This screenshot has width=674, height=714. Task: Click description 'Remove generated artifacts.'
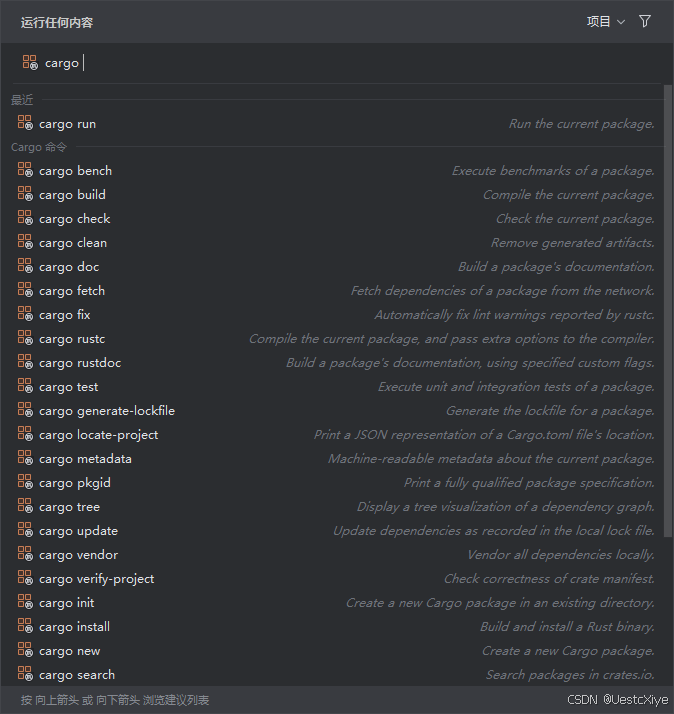tap(572, 242)
